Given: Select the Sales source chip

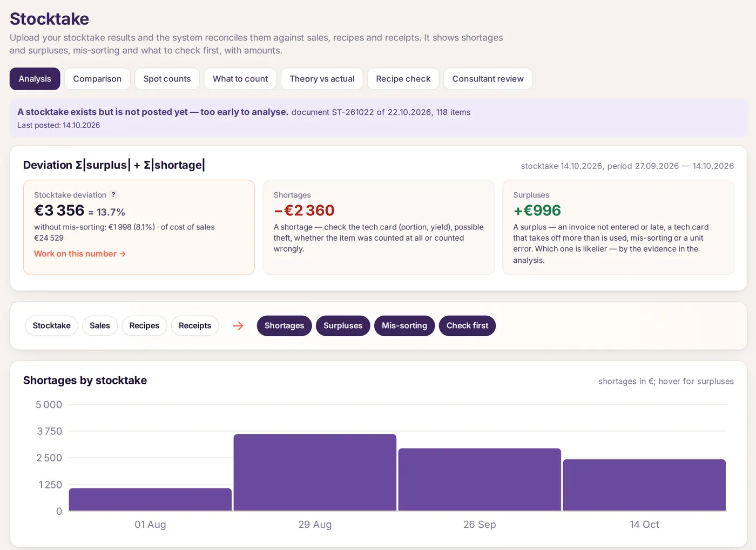Looking at the screenshot, I should click(x=100, y=326).
